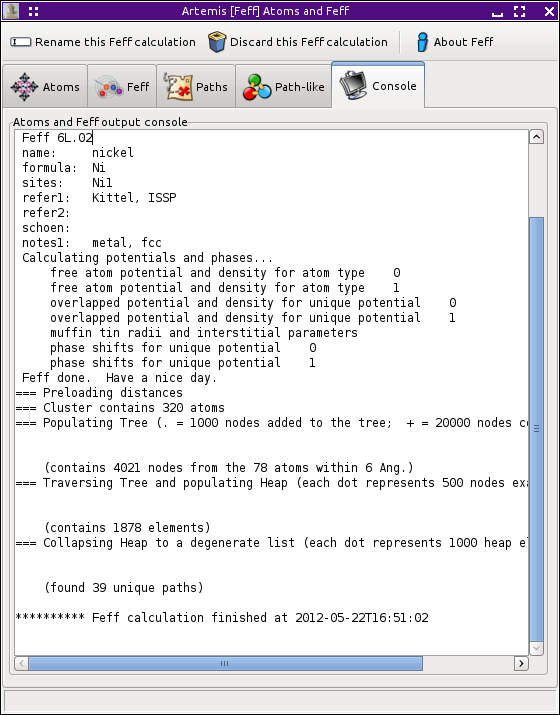Choose Discard this Feff calculation
Viewport: 560px width, 715px height.
click(x=298, y=42)
